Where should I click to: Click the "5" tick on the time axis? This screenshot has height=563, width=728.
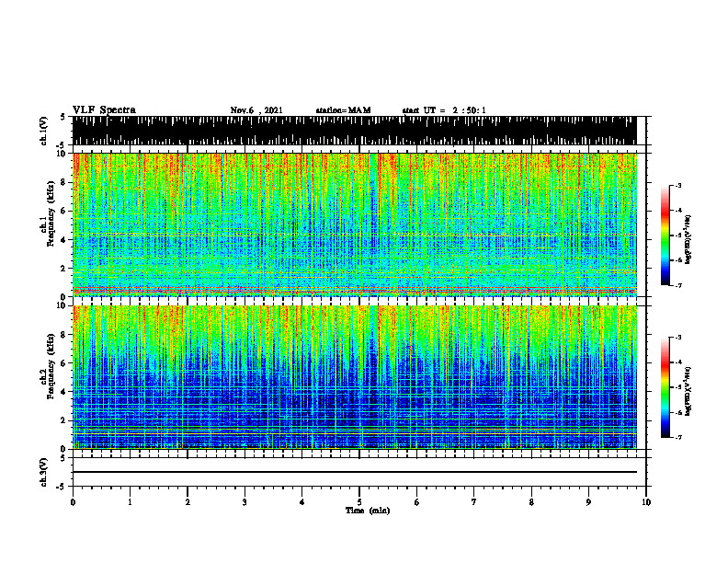coord(359,502)
